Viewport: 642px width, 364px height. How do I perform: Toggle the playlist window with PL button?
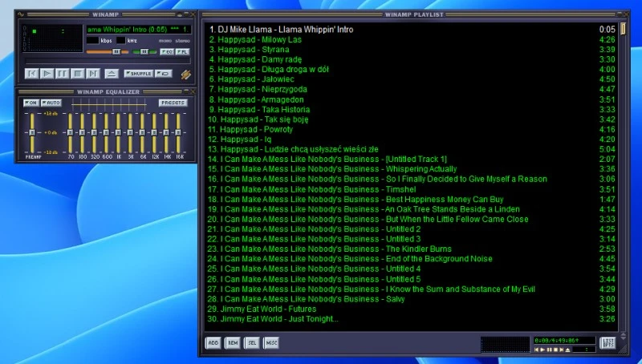tap(182, 52)
